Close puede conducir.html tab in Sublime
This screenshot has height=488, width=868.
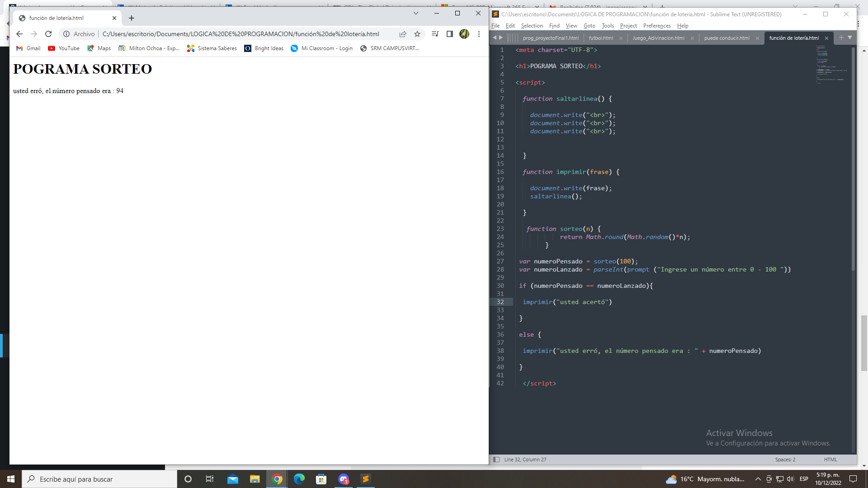click(x=757, y=38)
